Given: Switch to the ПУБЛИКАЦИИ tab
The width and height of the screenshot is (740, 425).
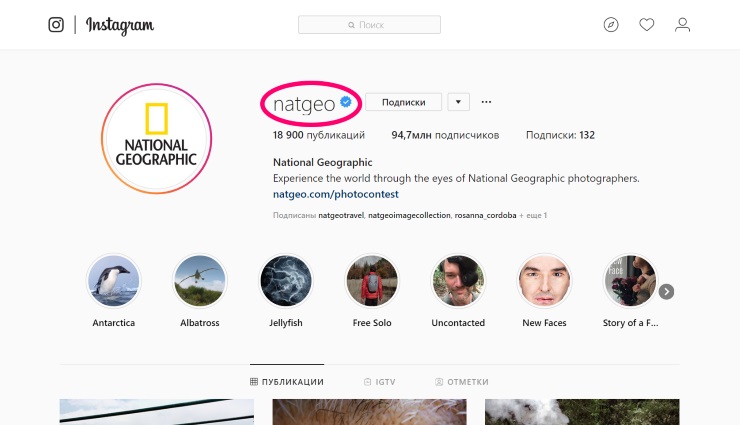Looking at the screenshot, I should tap(287, 382).
